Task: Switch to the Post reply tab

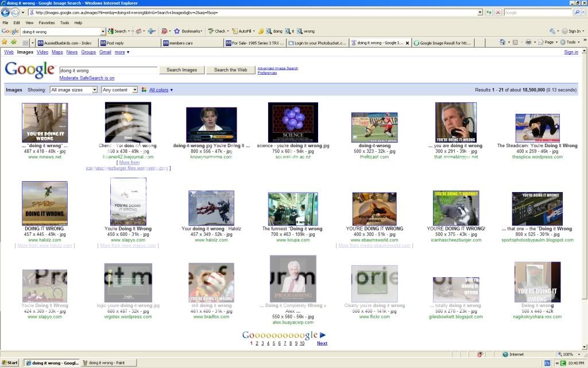Action: click(129, 43)
